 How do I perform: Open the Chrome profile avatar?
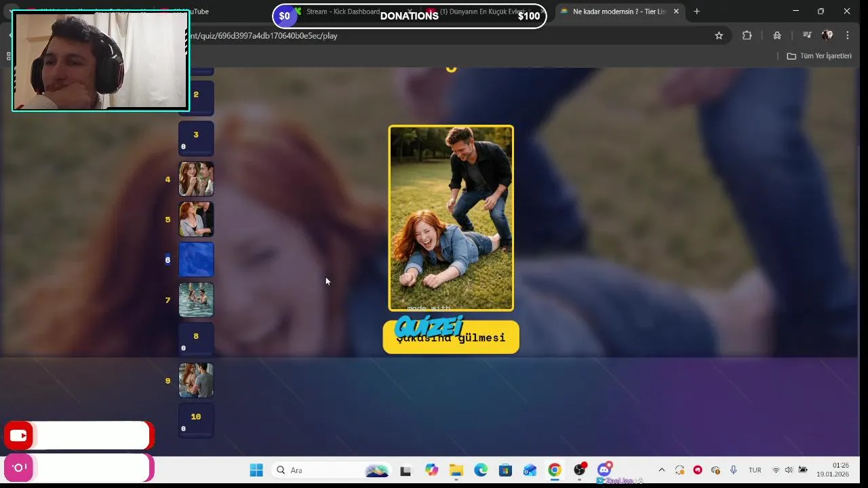(x=827, y=35)
